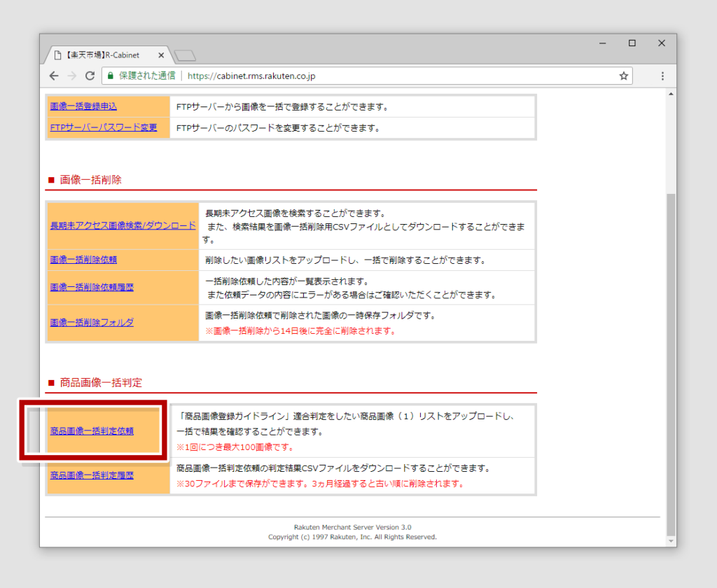Bookmark this page with the star icon
Image resolution: width=717 pixels, height=588 pixels.
[623, 76]
